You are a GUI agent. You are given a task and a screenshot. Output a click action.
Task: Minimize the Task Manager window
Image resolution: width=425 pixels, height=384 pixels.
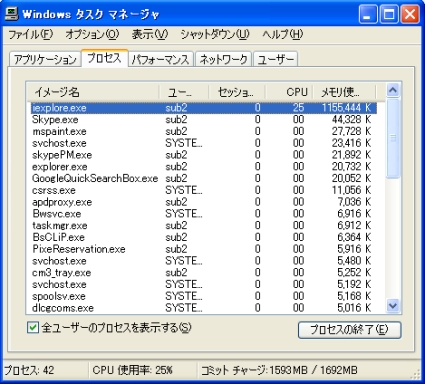(368, 14)
